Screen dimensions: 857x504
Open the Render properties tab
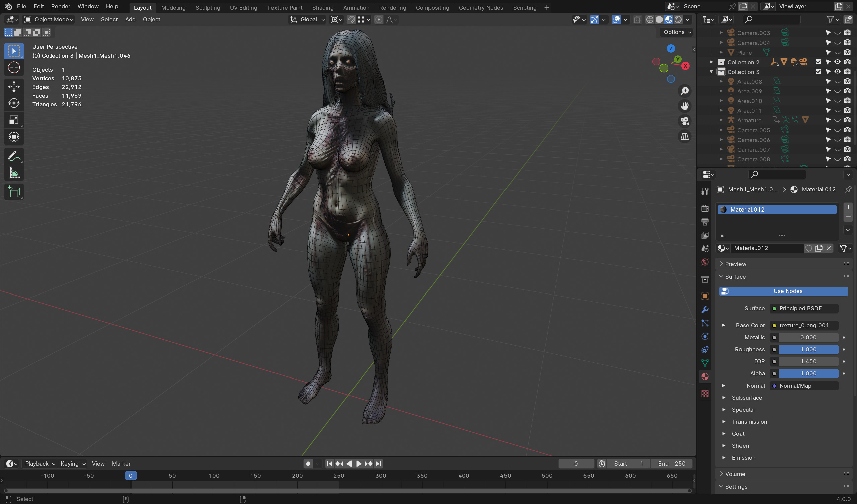click(x=705, y=208)
